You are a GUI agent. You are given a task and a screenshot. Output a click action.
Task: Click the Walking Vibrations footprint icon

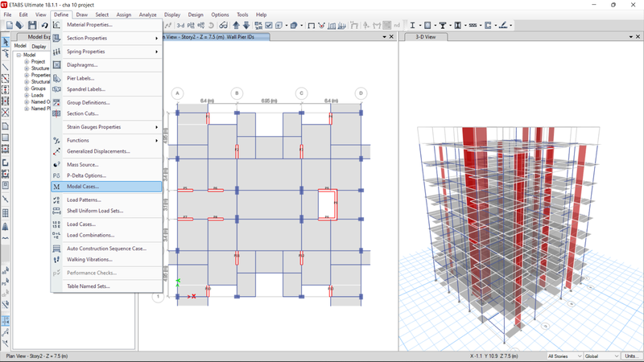pos(56,259)
